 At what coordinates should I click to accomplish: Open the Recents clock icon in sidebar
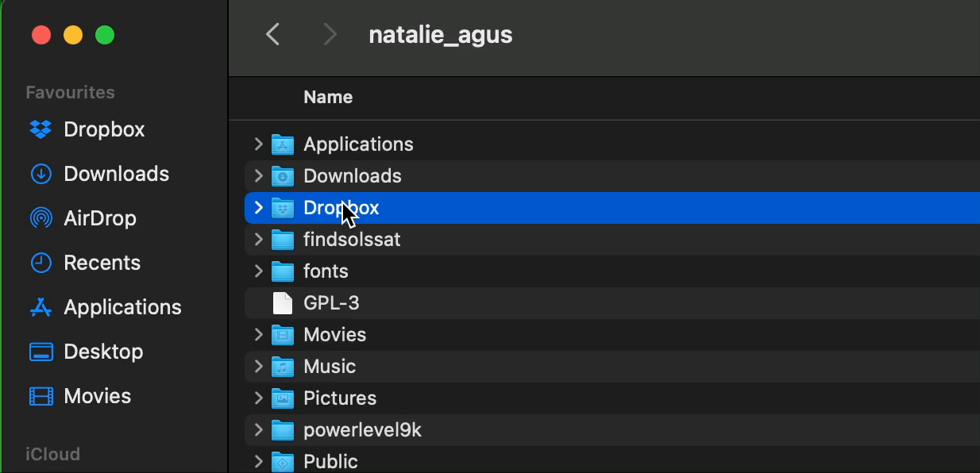pos(41,263)
